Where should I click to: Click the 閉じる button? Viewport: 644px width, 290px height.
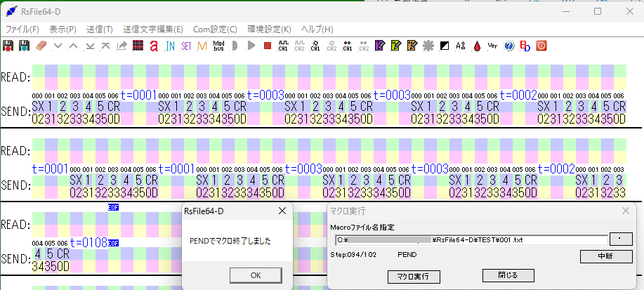pos(504,275)
